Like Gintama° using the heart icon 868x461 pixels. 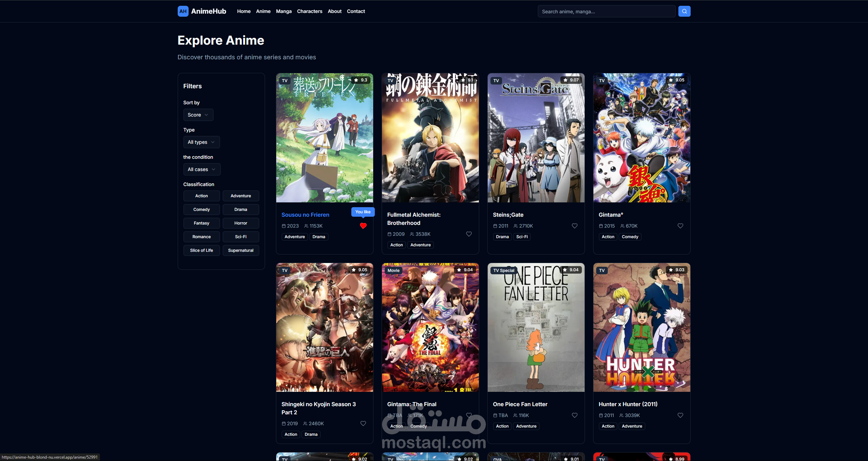[x=680, y=226]
